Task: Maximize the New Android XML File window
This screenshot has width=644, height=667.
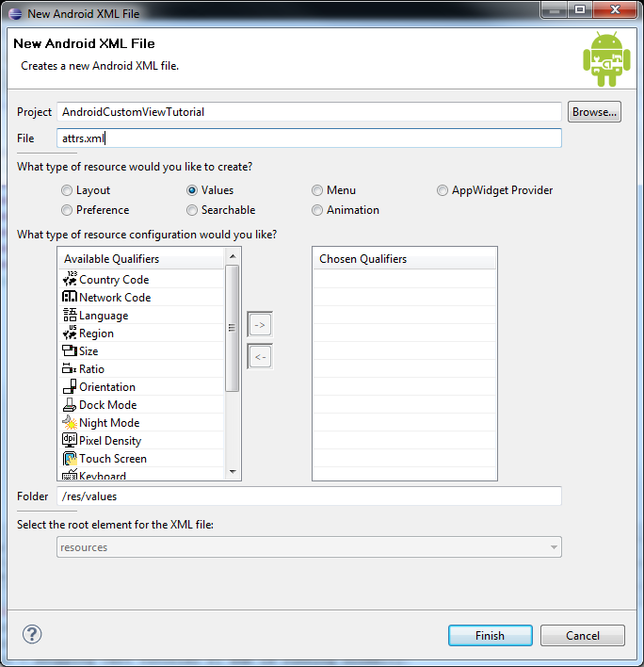Action: (x=580, y=9)
